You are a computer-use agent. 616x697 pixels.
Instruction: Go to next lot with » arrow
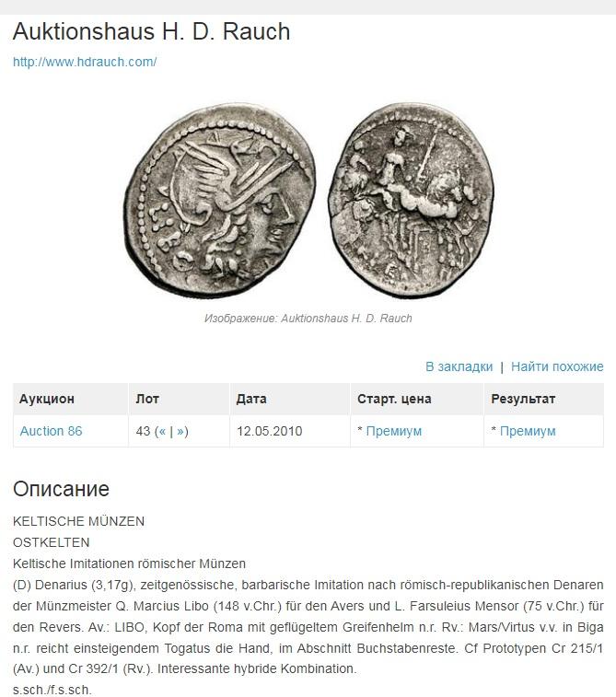[180, 431]
